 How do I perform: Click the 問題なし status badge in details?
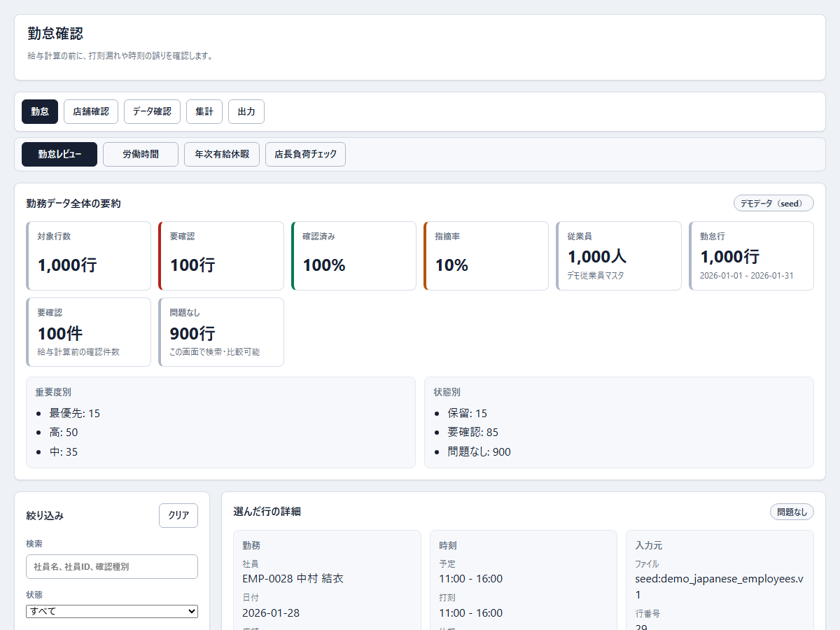click(792, 512)
